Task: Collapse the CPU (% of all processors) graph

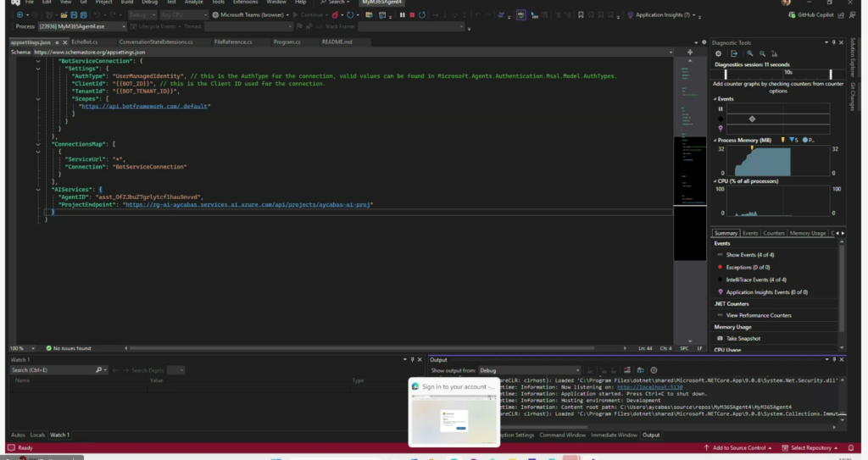Action: coord(715,181)
